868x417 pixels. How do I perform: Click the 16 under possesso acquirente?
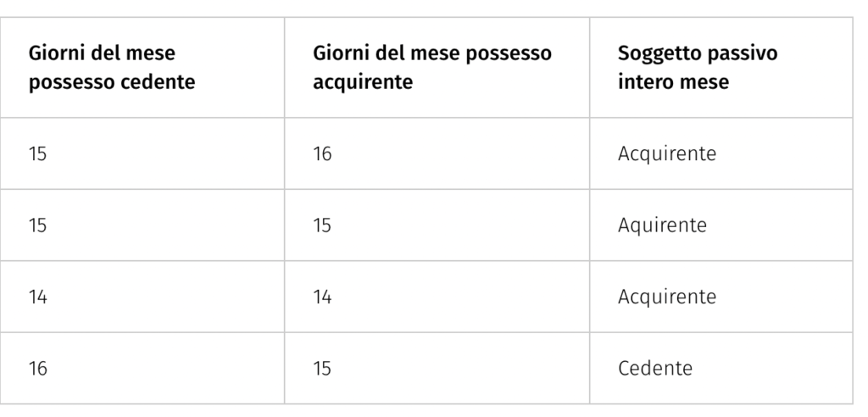click(323, 154)
